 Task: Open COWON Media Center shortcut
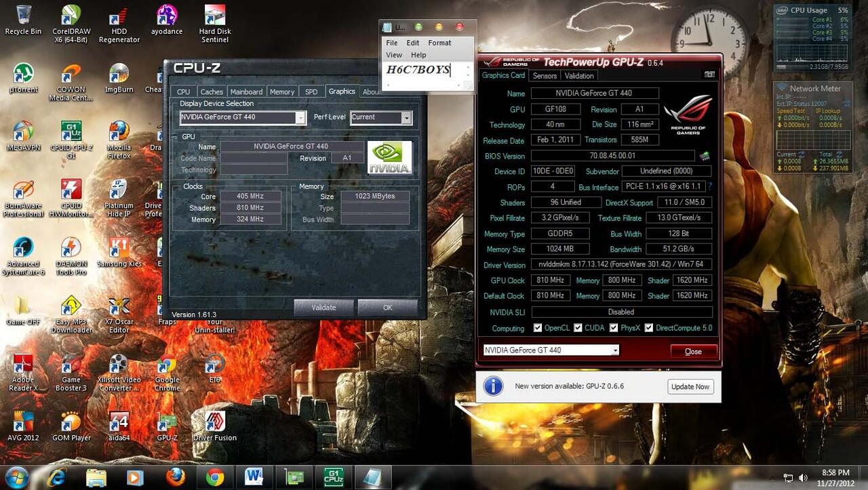[71, 82]
